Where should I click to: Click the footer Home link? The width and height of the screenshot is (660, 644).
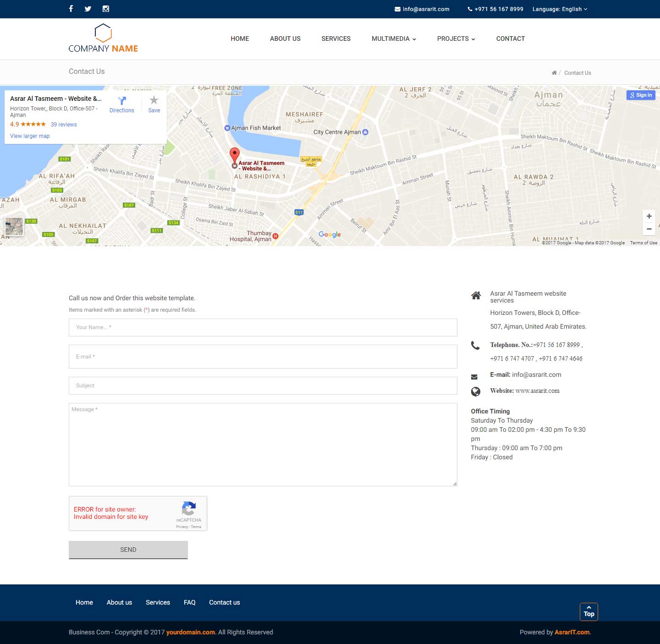84,602
